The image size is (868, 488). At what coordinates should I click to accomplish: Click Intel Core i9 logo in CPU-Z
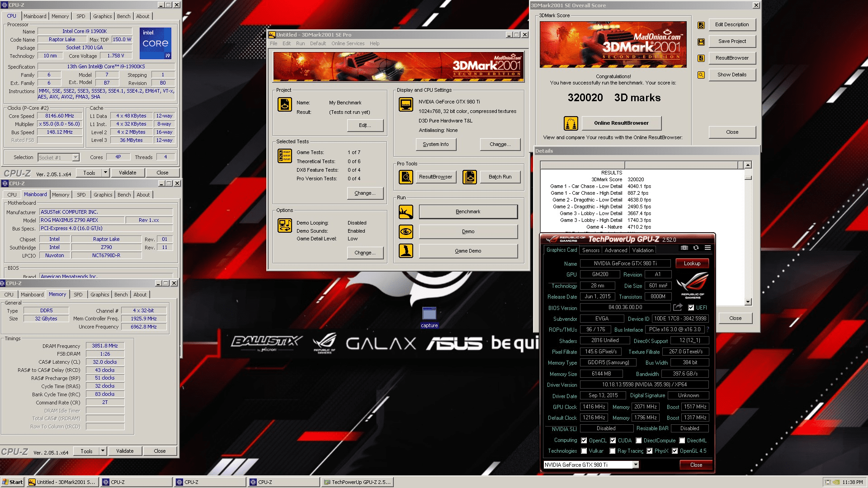click(155, 43)
